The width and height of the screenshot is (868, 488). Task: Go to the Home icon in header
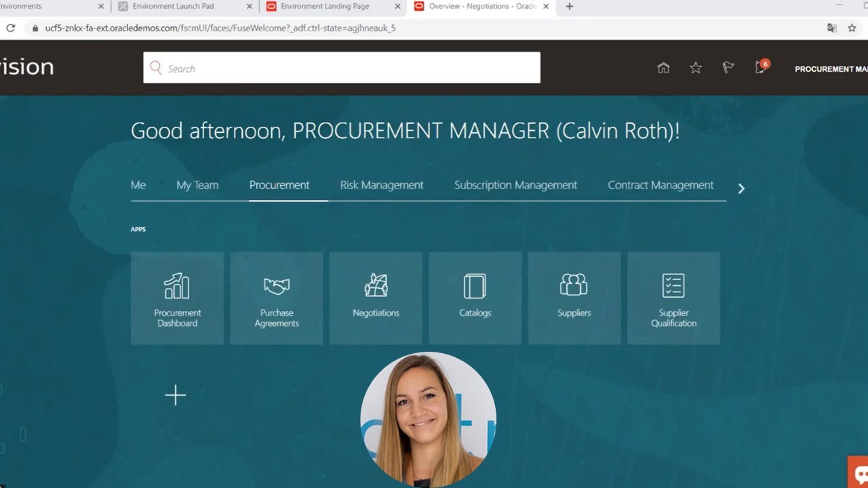tap(664, 68)
